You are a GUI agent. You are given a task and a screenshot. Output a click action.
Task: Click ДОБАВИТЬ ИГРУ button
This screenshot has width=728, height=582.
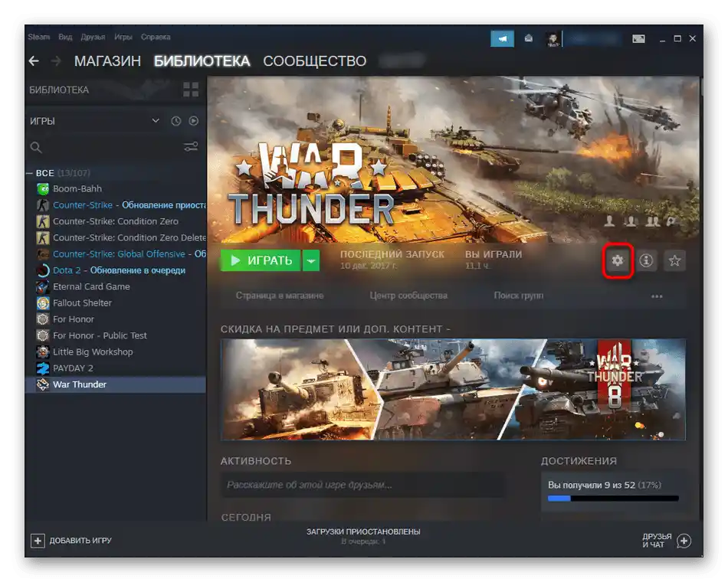pyautogui.click(x=71, y=541)
